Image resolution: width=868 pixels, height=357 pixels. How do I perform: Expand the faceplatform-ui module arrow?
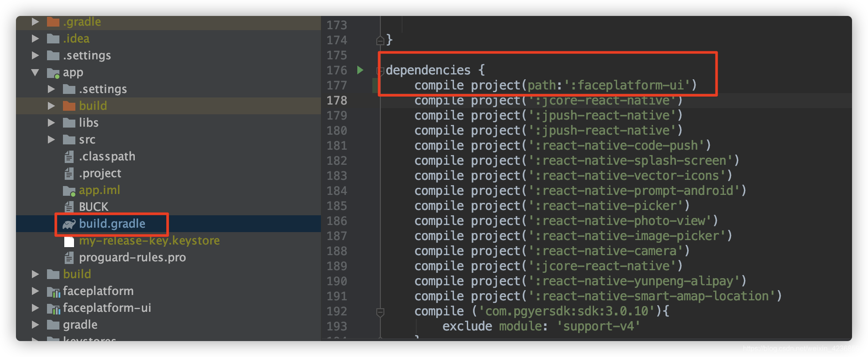coord(35,308)
